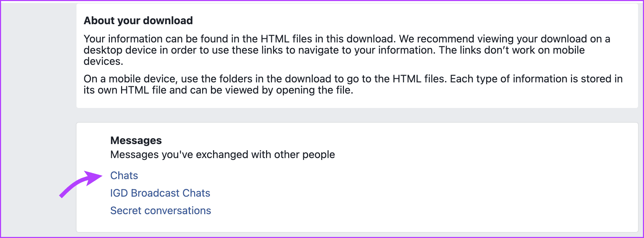Viewport: 644px width, 238px height.
Task: Open the Chats link
Action: [x=124, y=176]
